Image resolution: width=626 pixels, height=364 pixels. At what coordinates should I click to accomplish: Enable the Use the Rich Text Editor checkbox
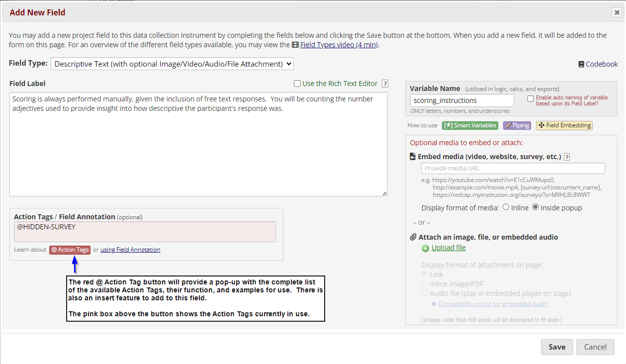click(x=297, y=84)
